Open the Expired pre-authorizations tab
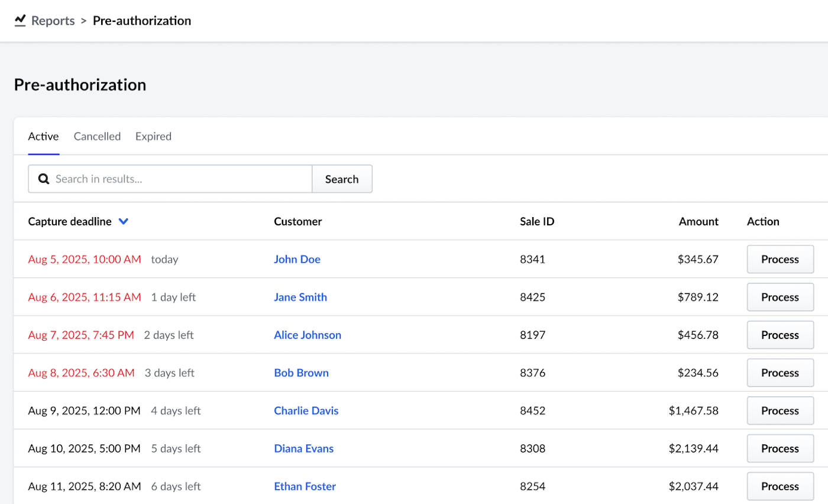Viewport: 828px width, 504px height. (153, 136)
